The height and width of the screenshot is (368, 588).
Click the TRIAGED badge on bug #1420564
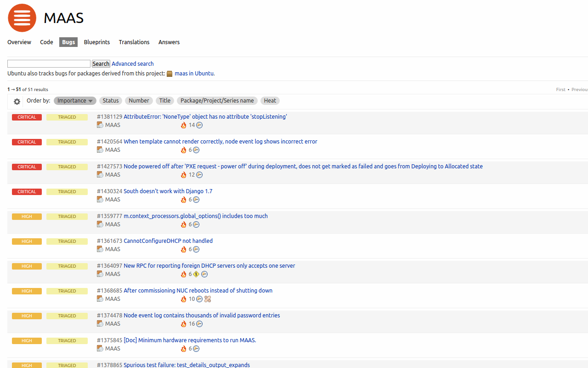click(x=67, y=142)
